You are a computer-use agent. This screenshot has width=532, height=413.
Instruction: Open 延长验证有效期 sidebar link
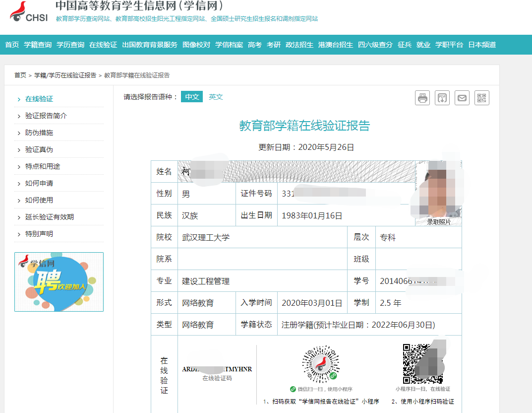[50, 217]
